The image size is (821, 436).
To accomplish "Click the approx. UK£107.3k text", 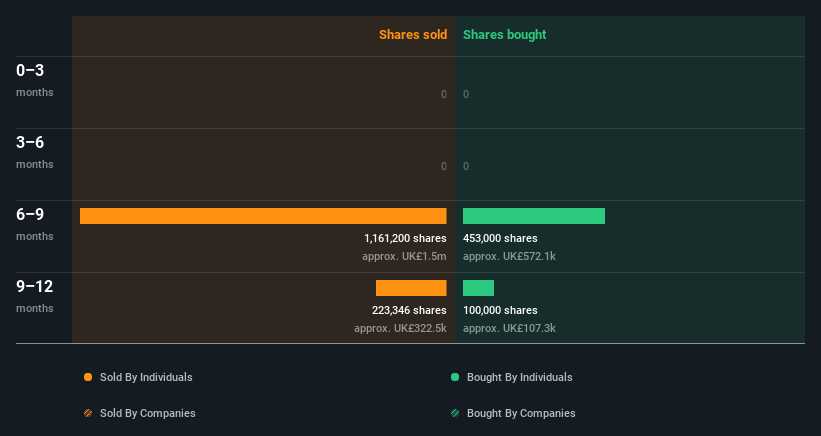I will [x=509, y=328].
